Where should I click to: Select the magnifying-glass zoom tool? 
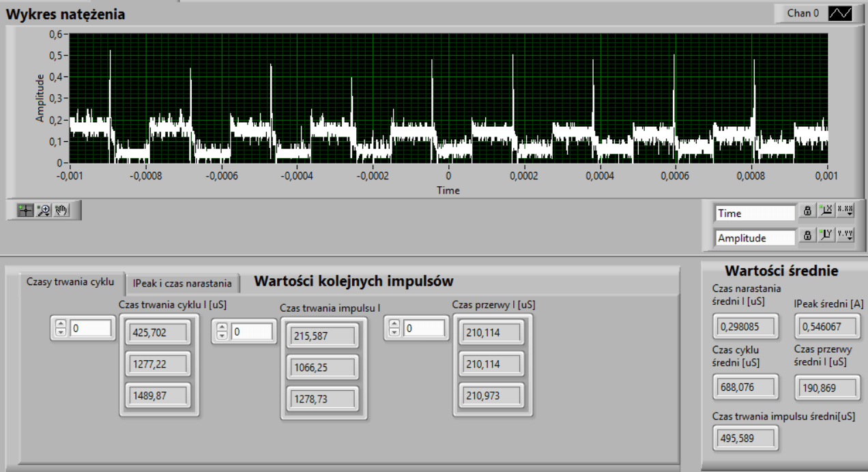43,210
